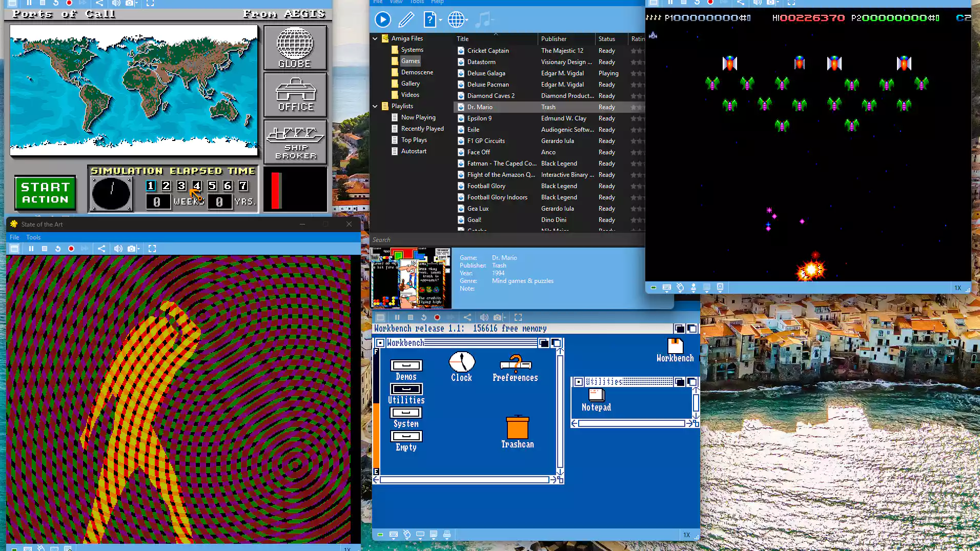
Task: Click the Search field
Action: (x=506, y=240)
